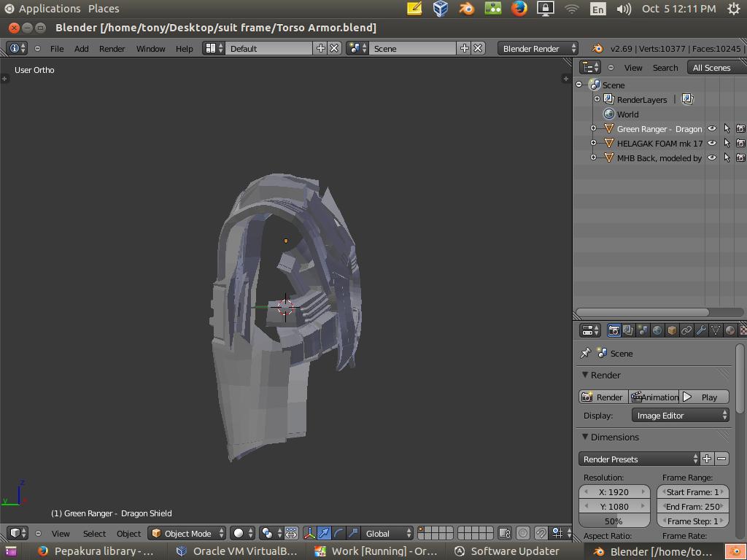Select the translate manipulator arrow
This screenshot has height=560, width=747.
(x=324, y=533)
